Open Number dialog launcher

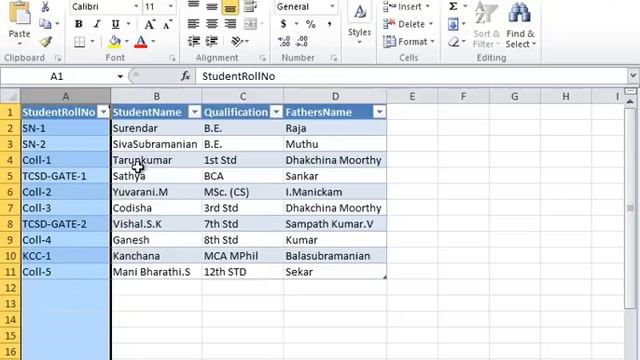tap(334, 59)
